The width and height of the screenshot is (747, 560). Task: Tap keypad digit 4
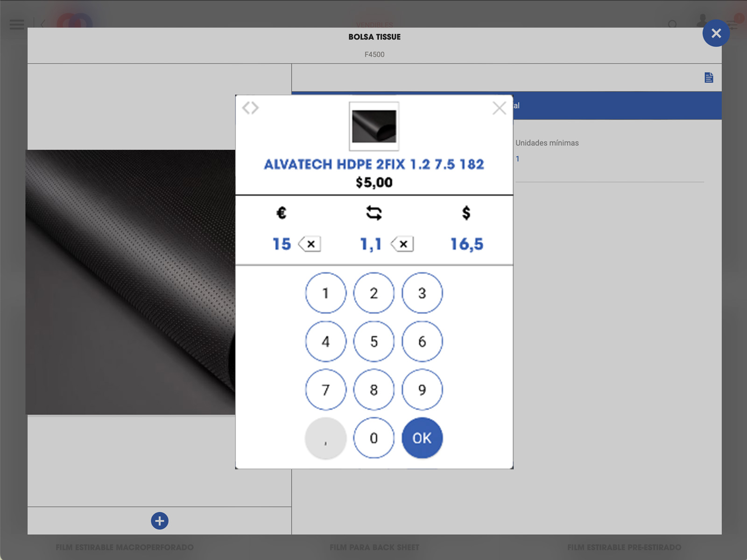[x=325, y=341]
